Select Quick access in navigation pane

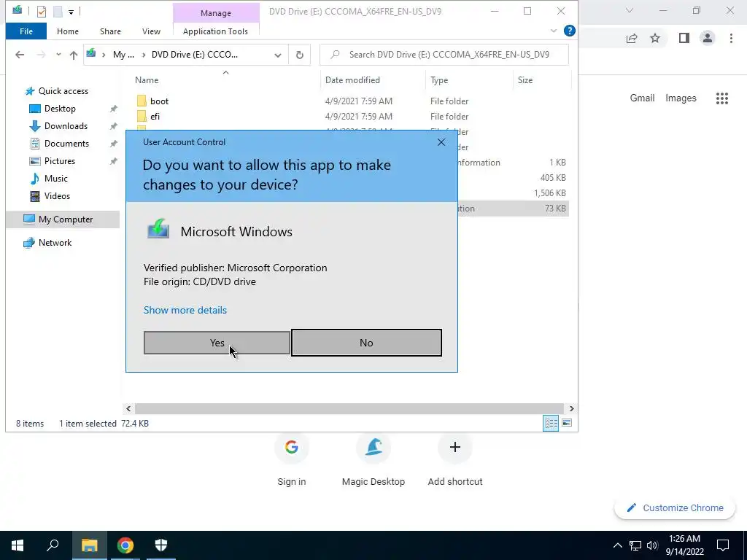tap(63, 91)
